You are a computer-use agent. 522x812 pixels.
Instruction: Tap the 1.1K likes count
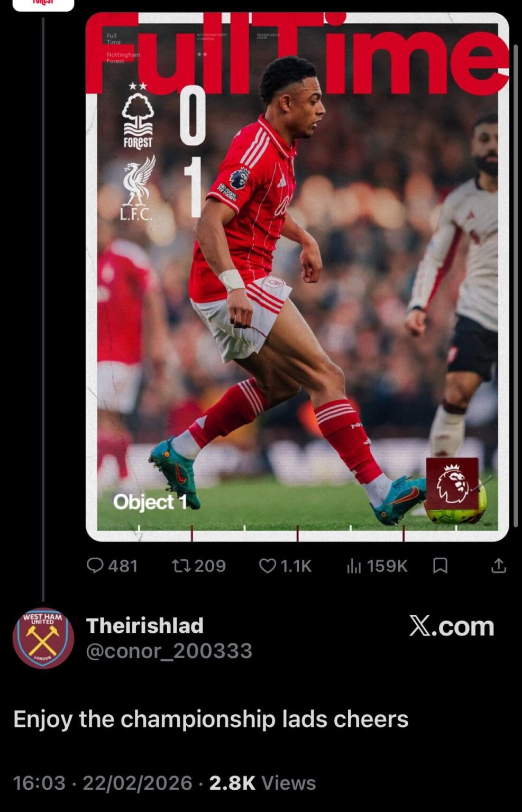[296, 566]
